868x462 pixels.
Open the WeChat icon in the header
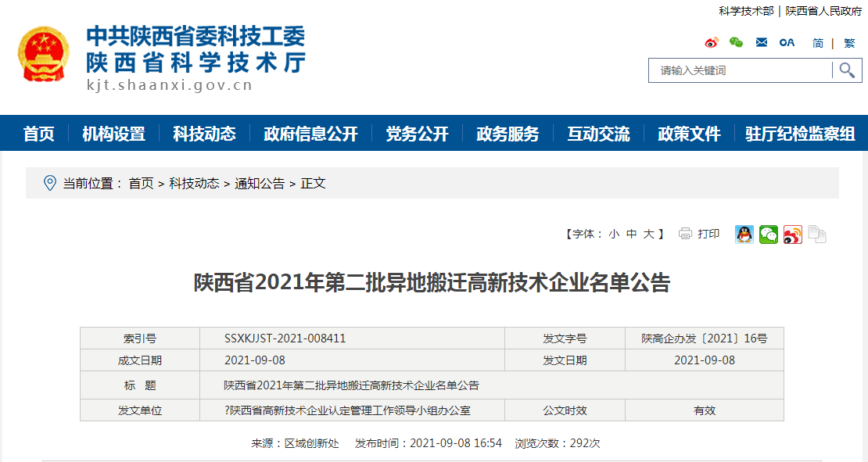click(736, 43)
